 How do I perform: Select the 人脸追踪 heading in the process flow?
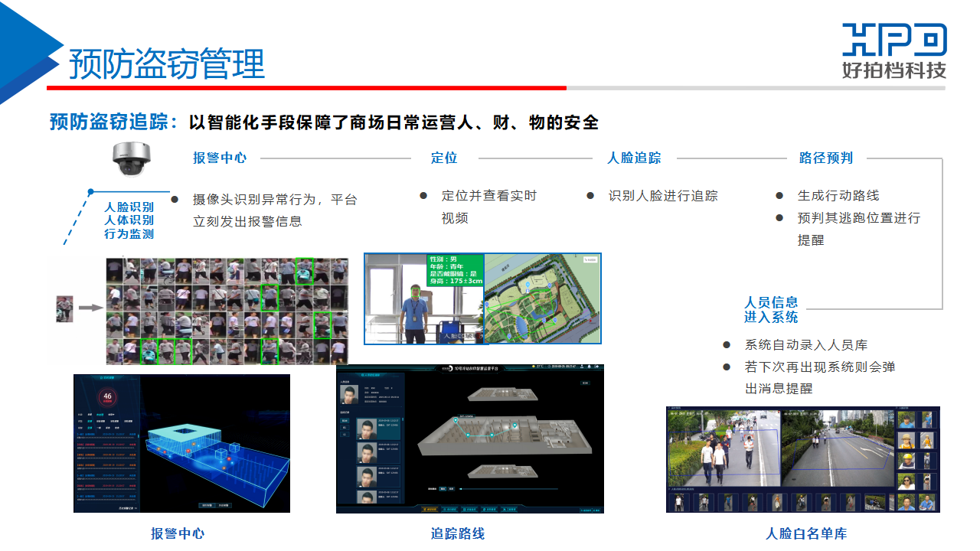point(634,158)
